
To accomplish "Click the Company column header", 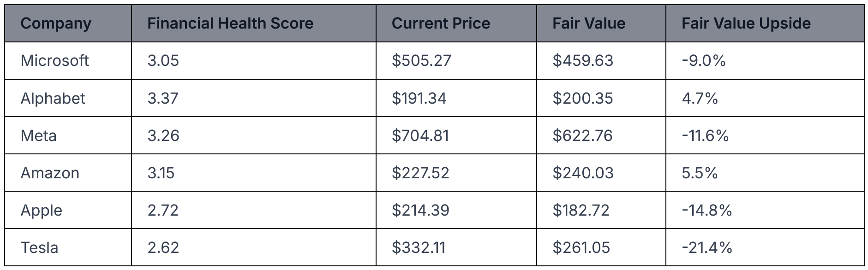I will tap(56, 23).
